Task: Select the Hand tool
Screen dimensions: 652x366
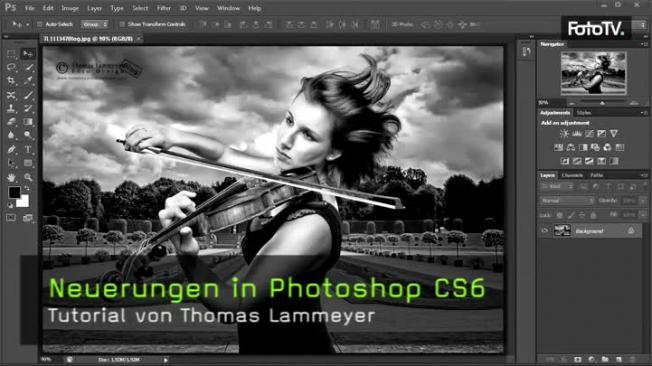Action: [x=11, y=177]
